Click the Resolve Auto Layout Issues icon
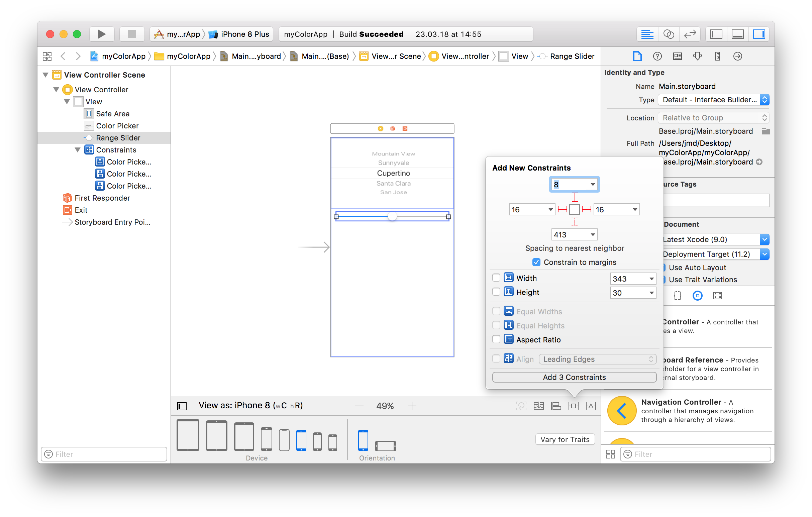Image resolution: width=812 pixels, height=517 pixels. point(591,406)
